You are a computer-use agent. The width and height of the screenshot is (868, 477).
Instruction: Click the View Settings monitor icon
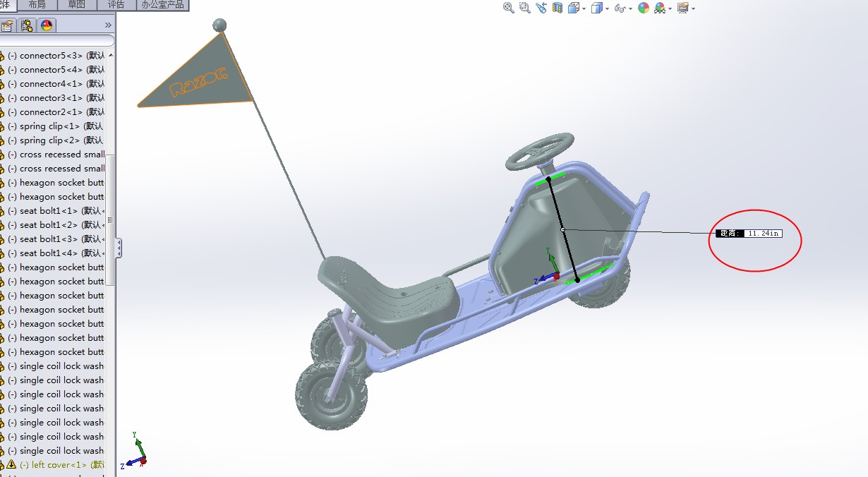[682, 8]
